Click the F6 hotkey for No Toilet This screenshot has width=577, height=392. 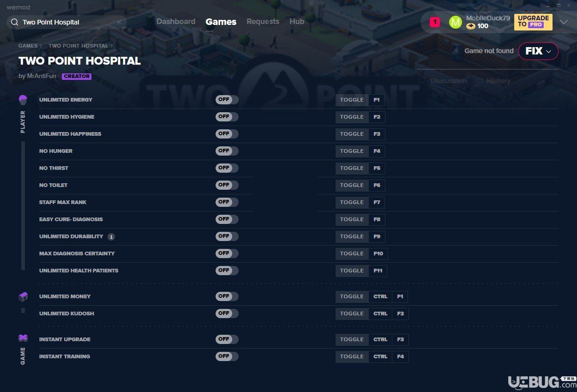(377, 185)
